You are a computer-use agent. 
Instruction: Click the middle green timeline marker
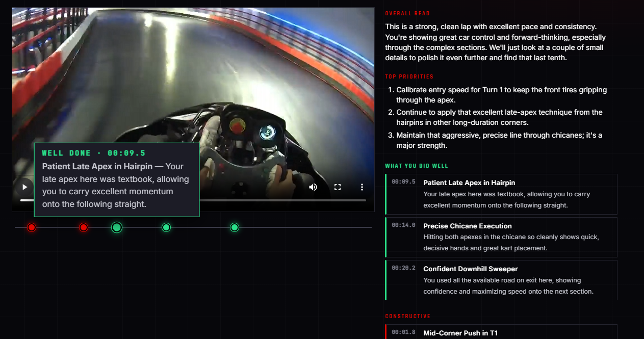click(x=166, y=227)
